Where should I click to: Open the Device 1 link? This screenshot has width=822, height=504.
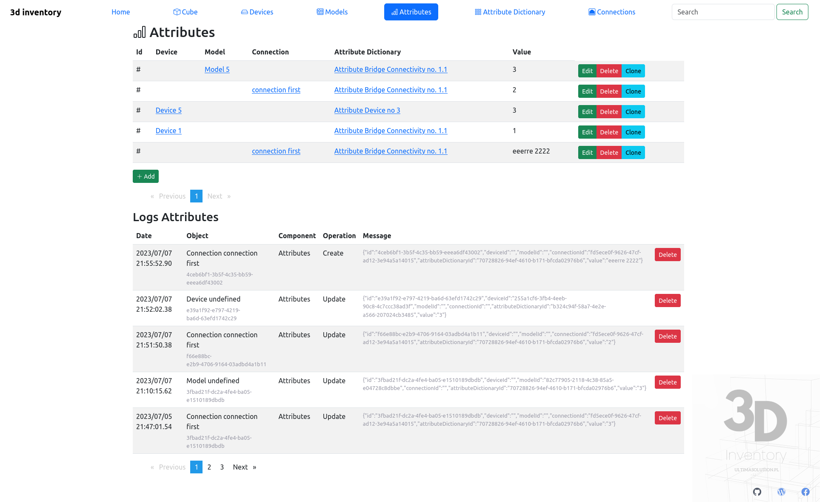click(x=168, y=131)
